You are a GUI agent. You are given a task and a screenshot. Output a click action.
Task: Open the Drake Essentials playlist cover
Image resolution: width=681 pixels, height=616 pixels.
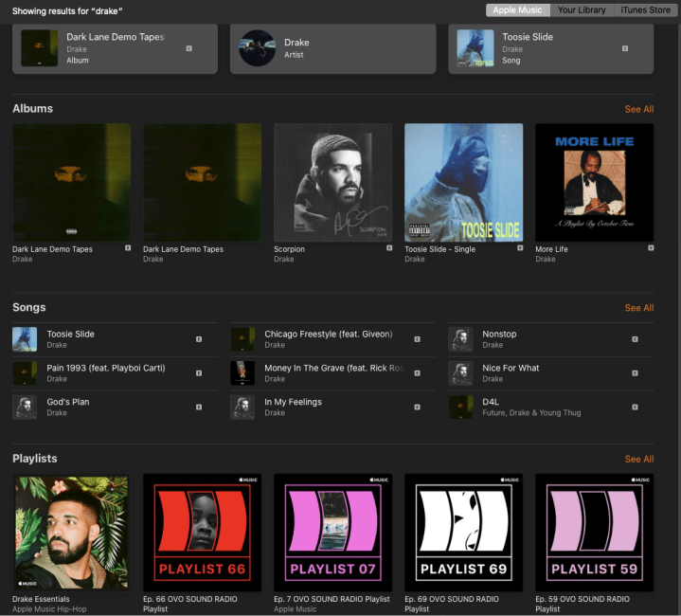[x=72, y=533]
